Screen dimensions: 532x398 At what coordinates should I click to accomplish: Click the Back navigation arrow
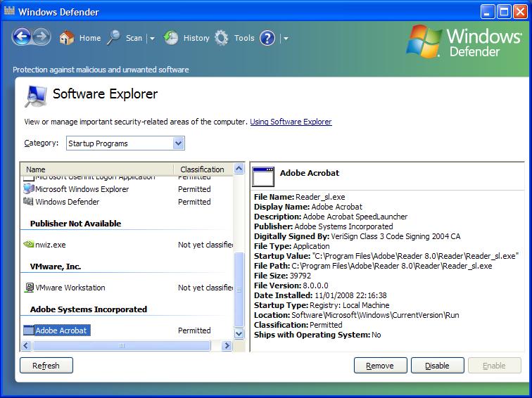(23, 37)
